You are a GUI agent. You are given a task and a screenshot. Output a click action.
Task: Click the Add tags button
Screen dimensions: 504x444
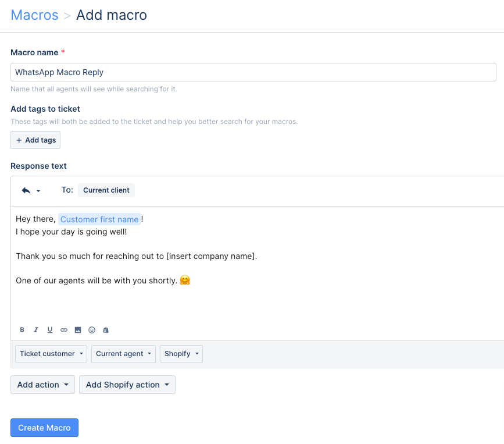(35, 140)
